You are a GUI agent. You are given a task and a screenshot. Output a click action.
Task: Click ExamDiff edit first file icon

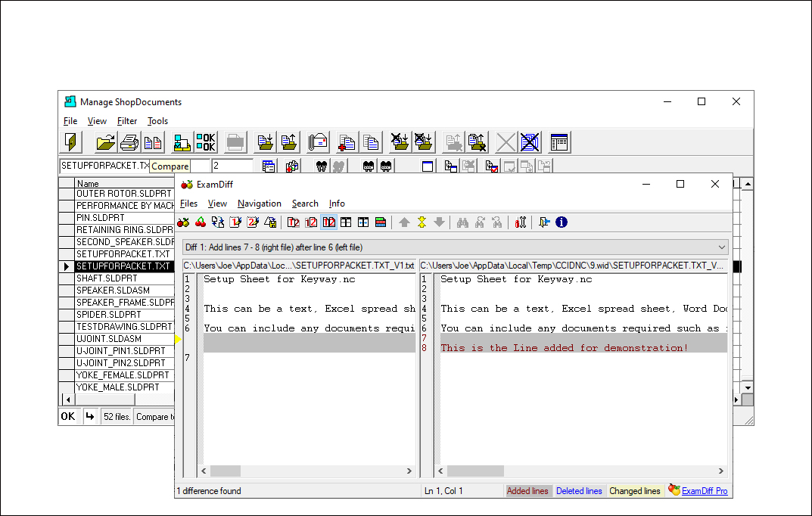click(235, 222)
